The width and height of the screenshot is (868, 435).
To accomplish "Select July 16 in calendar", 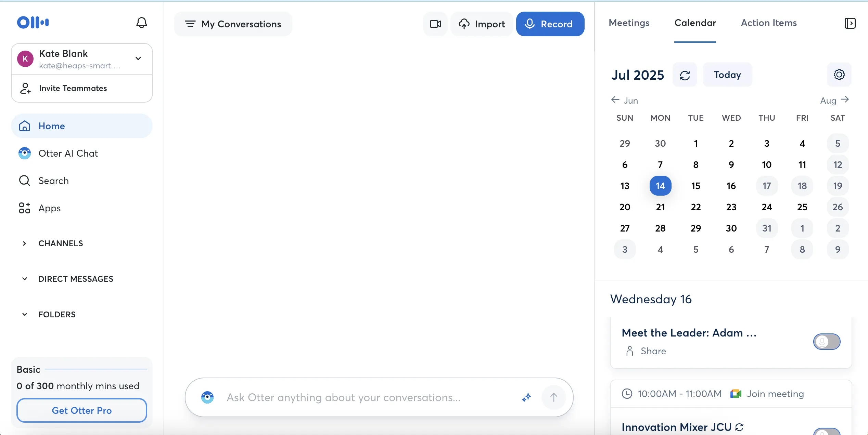I will tap(731, 186).
